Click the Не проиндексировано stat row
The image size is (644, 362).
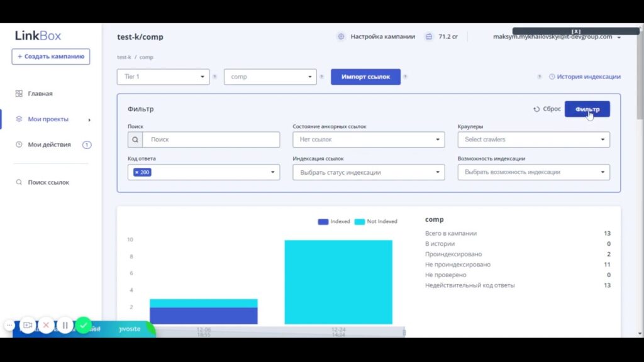click(x=518, y=265)
